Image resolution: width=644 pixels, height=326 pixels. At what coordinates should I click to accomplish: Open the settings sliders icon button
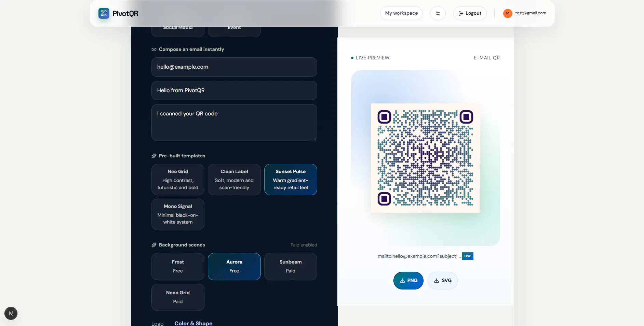[438, 13]
